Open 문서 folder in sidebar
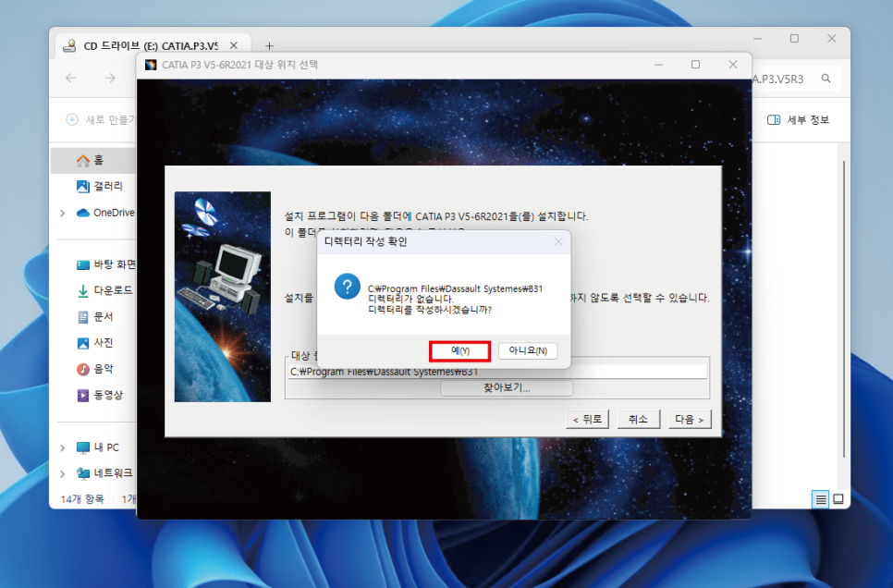893x588 pixels. point(95,317)
